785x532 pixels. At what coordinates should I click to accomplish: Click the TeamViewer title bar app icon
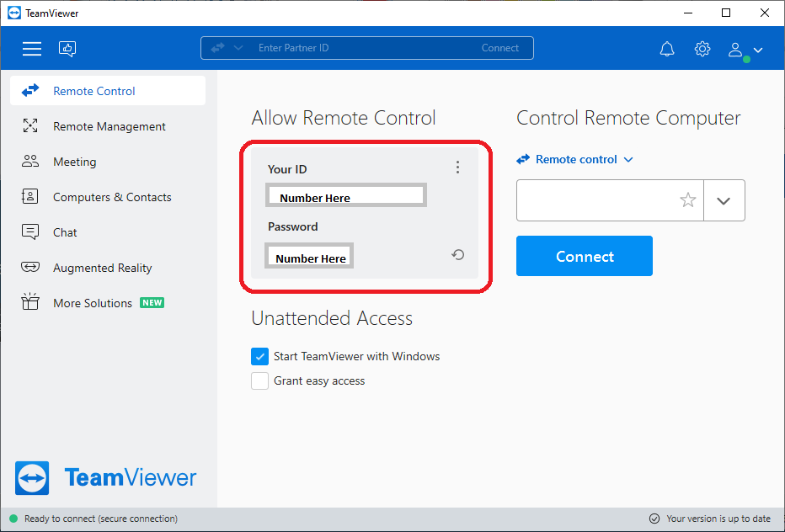click(14, 13)
